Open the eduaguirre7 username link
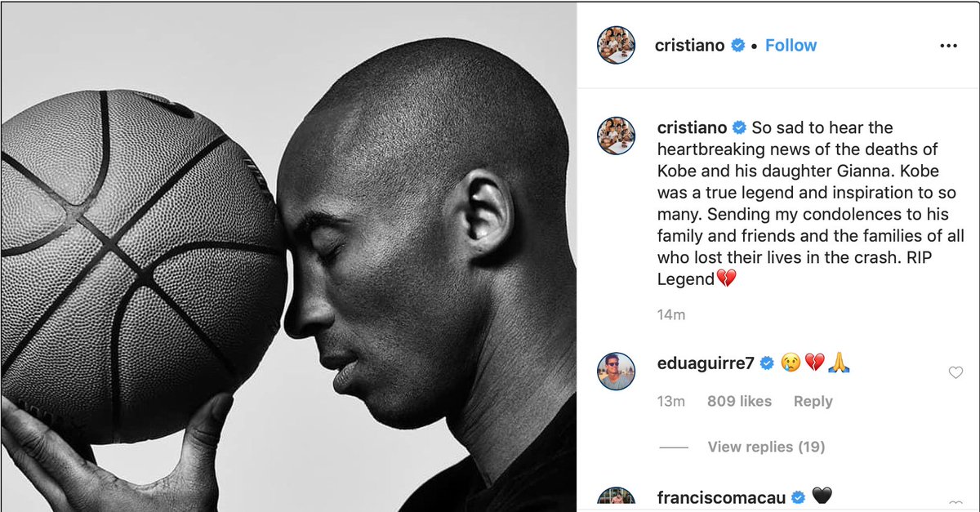 tap(706, 363)
